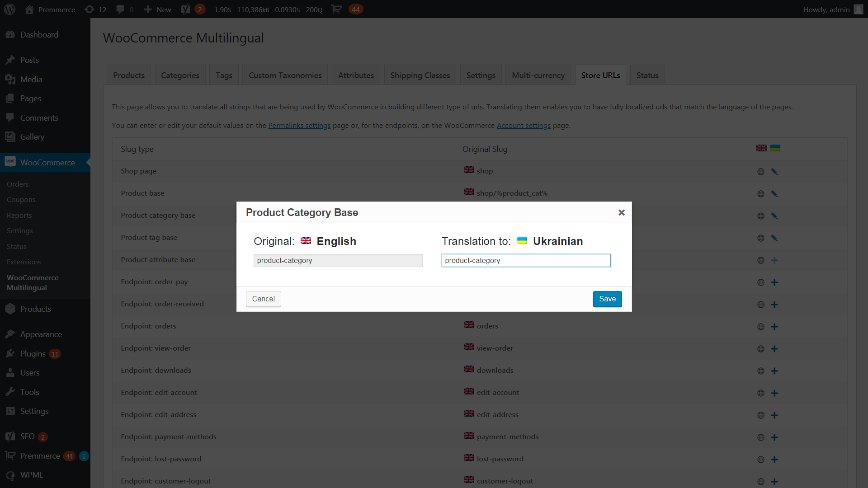Open the Media library menu
This screenshot has width=868, height=488.
31,80
